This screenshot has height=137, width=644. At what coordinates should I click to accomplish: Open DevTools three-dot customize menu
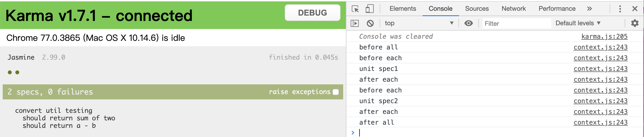click(620, 9)
